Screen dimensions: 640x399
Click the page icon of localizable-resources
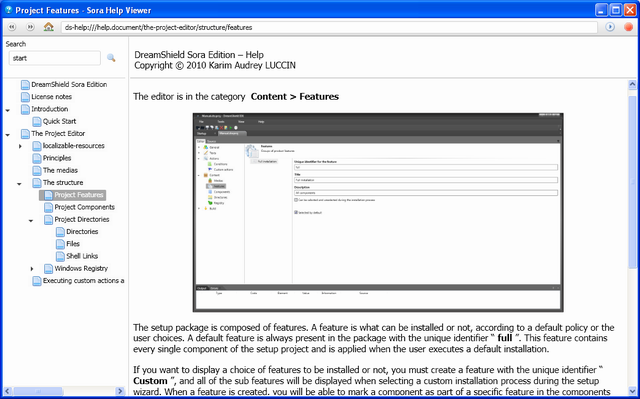37,146
